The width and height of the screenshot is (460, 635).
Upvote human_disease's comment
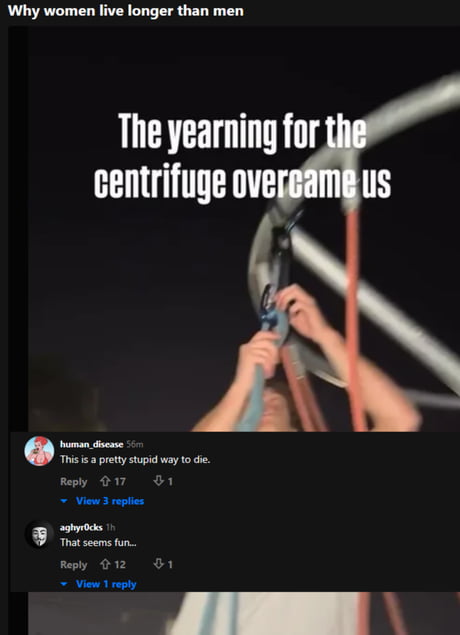pos(105,482)
